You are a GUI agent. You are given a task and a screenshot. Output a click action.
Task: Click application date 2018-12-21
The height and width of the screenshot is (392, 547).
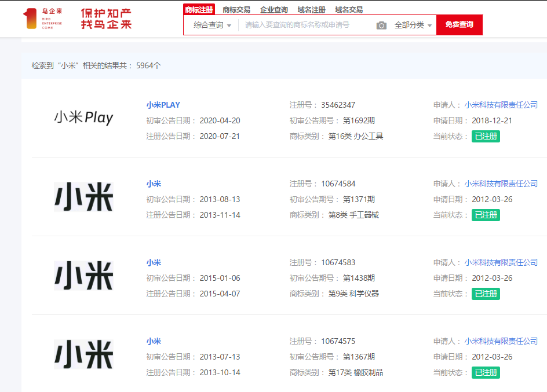[x=492, y=120]
